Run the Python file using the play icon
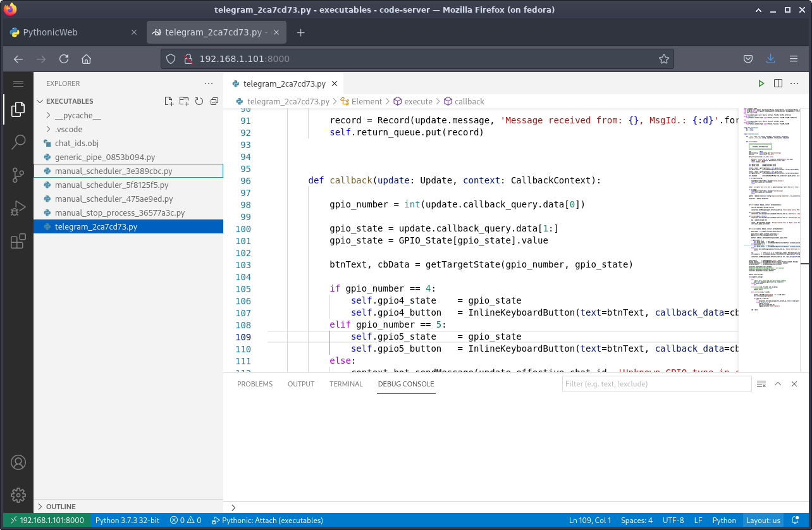 point(761,83)
